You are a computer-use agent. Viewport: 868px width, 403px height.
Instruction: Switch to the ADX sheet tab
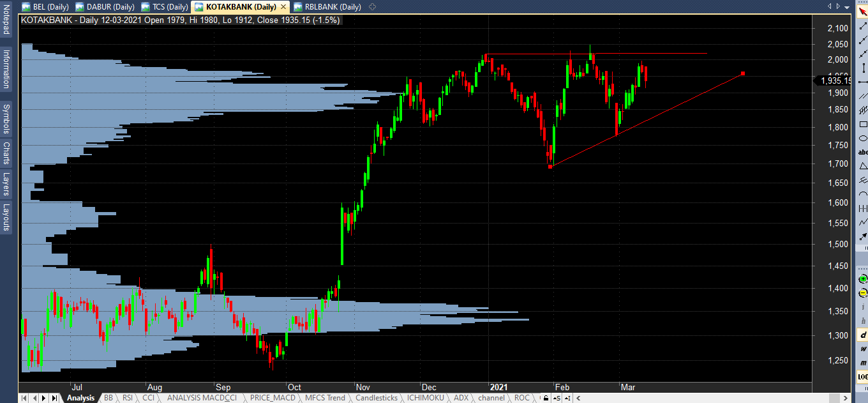461,398
